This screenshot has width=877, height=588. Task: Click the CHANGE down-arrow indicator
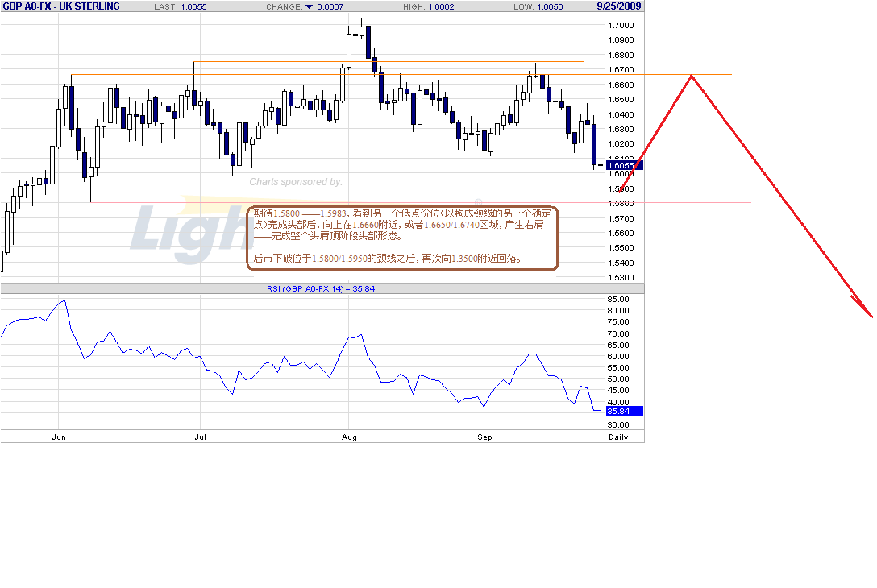[309, 6]
